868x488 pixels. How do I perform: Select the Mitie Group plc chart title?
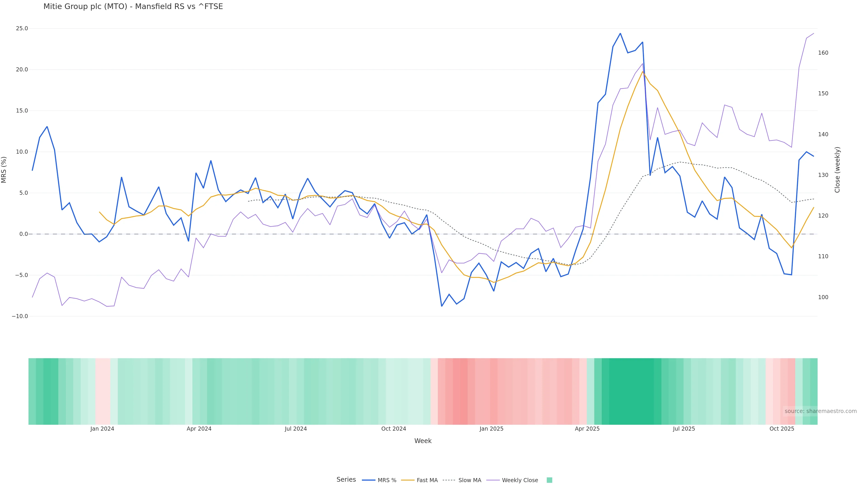tap(133, 7)
